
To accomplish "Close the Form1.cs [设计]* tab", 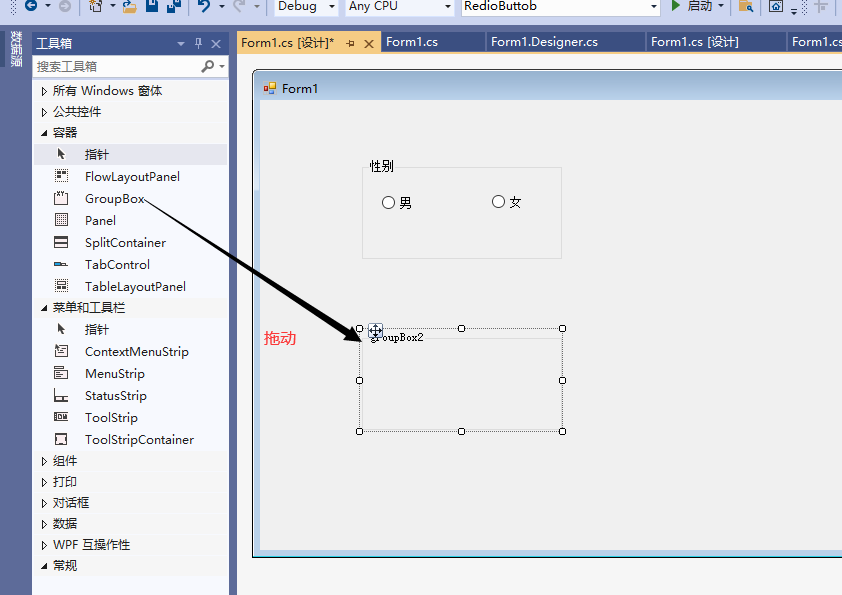I will pyautogui.click(x=369, y=44).
